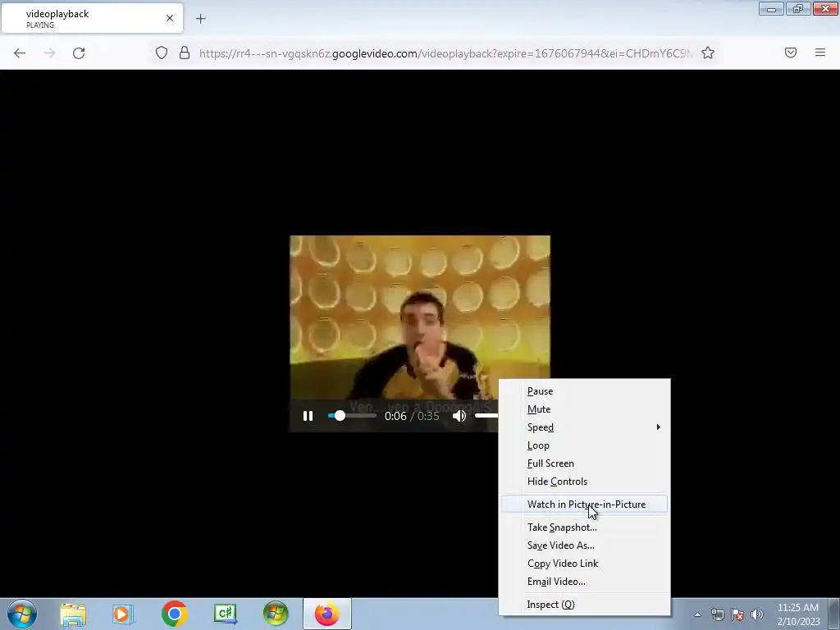Click the 0:06 / 0:35 time display
Viewport: 840px width, 630px height.
click(x=412, y=416)
